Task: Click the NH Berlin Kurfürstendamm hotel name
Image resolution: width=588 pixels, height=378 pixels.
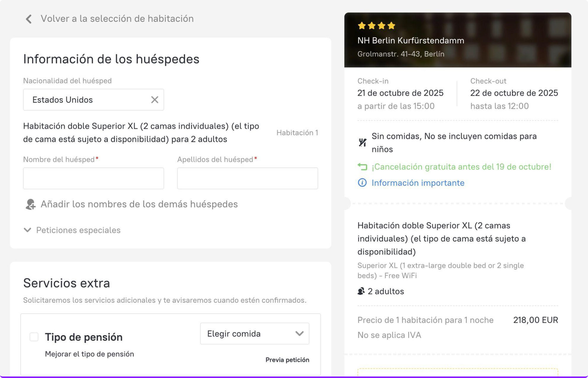Action: click(x=411, y=40)
